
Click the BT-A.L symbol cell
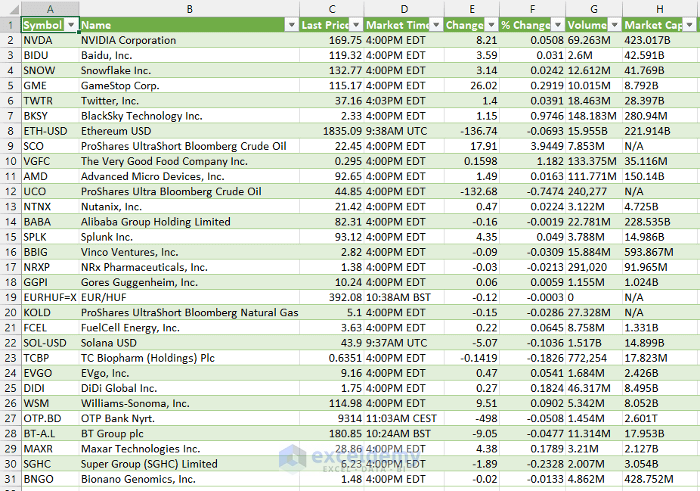point(50,434)
